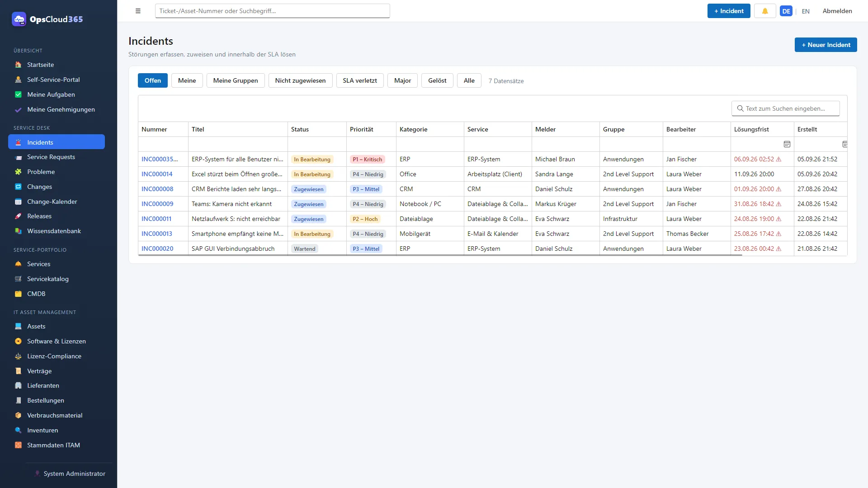The image size is (868, 488).
Task: Click the Probleme icon
Action: coord(18,172)
